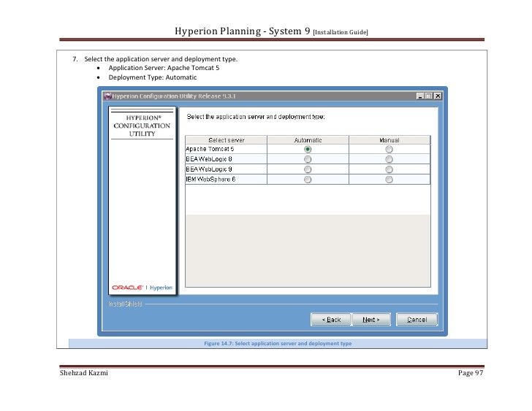Screen dimensions: 532x411
Task: Select Manual radio for Apache Tomcat 5
Action: pos(389,149)
